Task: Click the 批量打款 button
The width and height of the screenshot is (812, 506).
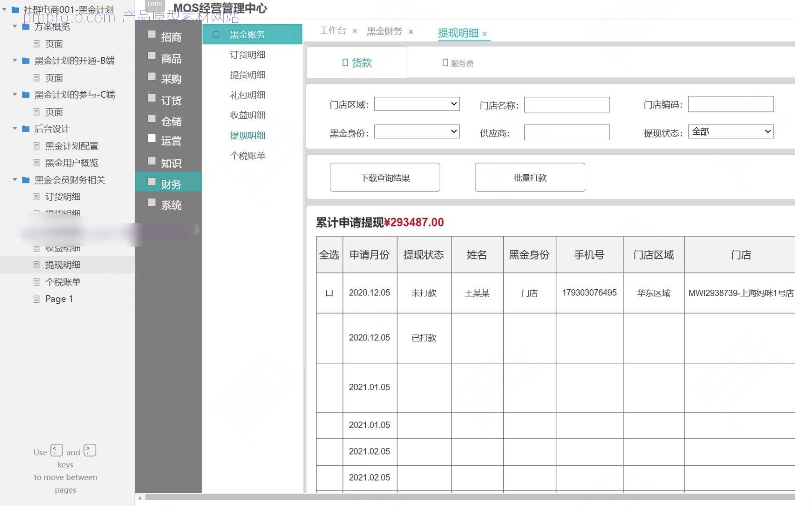Action: (x=530, y=177)
